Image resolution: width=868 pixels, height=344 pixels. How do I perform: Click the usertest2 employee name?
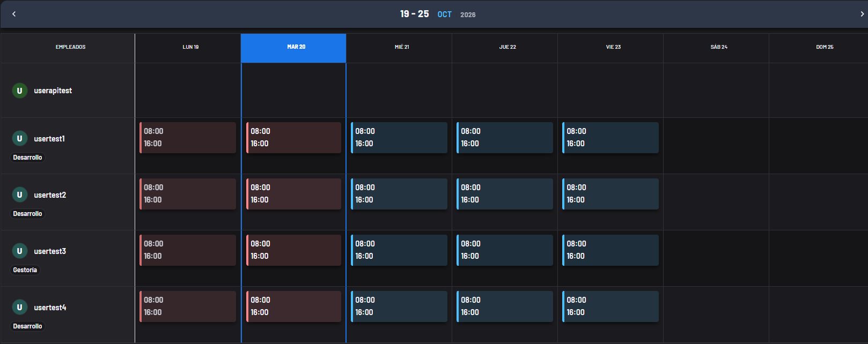pos(50,195)
